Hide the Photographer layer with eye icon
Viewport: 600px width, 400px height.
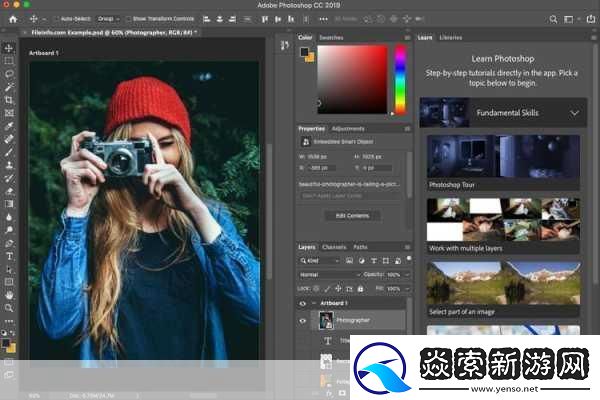pos(303,321)
